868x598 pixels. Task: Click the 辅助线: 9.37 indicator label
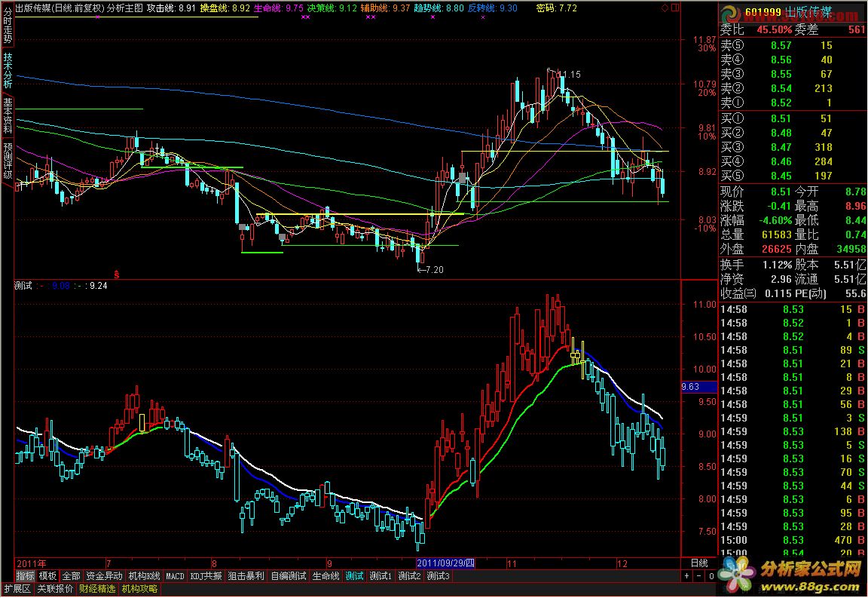pyautogui.click(x=385, y=8)
